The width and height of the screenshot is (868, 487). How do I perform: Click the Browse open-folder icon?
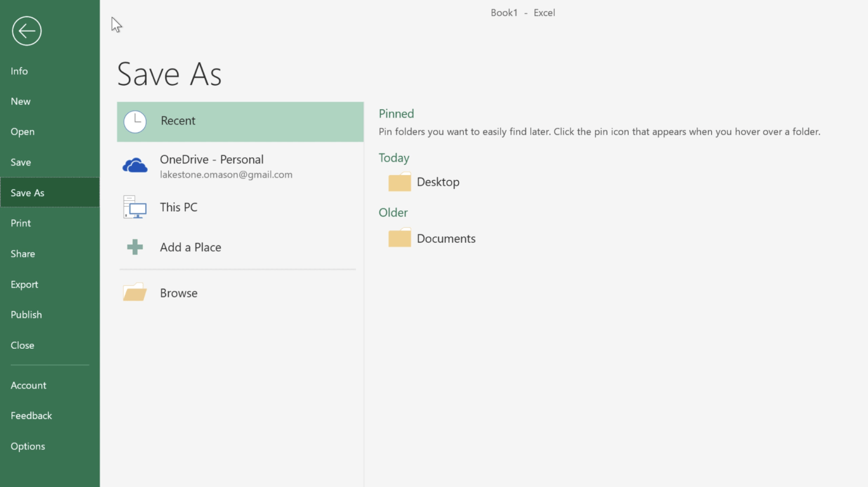135,292
